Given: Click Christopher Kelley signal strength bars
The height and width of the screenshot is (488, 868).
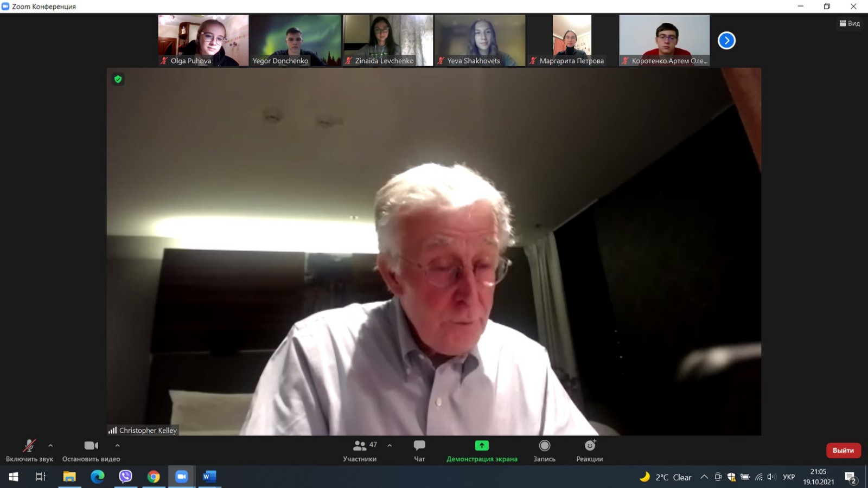Looking at the screenshot, I should coord(112,430).
